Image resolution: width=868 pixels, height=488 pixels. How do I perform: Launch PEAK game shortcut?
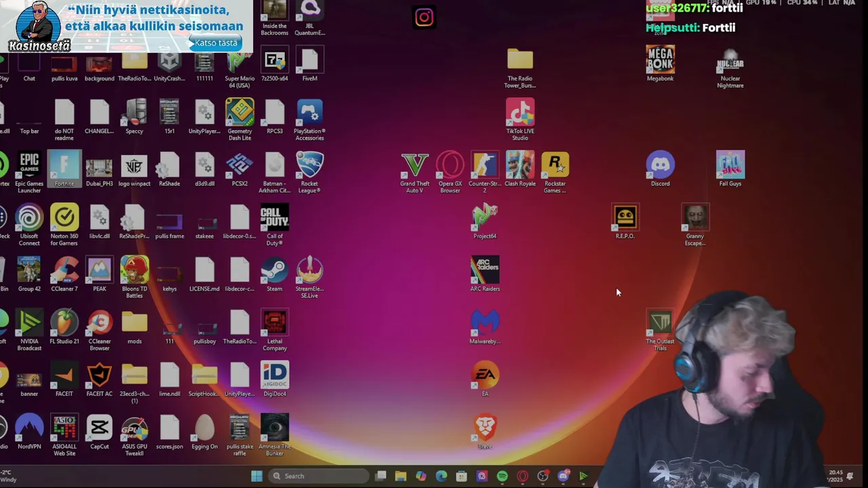[x=100, y=274]
